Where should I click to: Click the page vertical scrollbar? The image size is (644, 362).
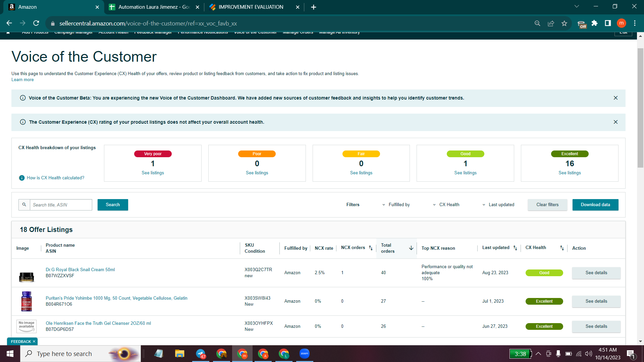coord(640,107)
